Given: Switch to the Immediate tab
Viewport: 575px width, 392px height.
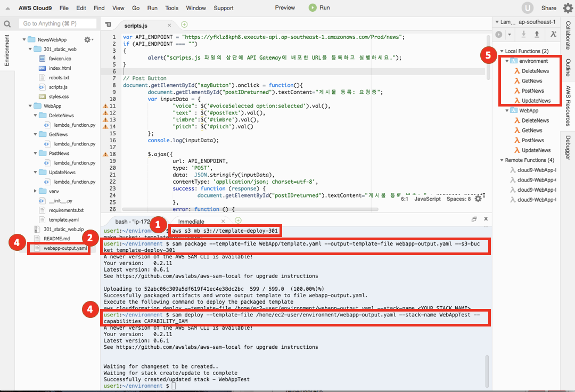Looking at the screenshot, I should [x=191, y=222].
